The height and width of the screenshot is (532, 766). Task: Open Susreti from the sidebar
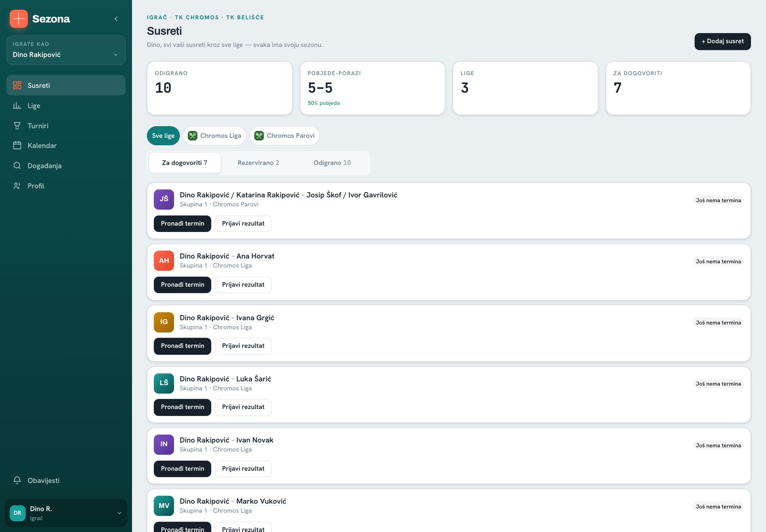pyautogui.click(x=66, y=85)
